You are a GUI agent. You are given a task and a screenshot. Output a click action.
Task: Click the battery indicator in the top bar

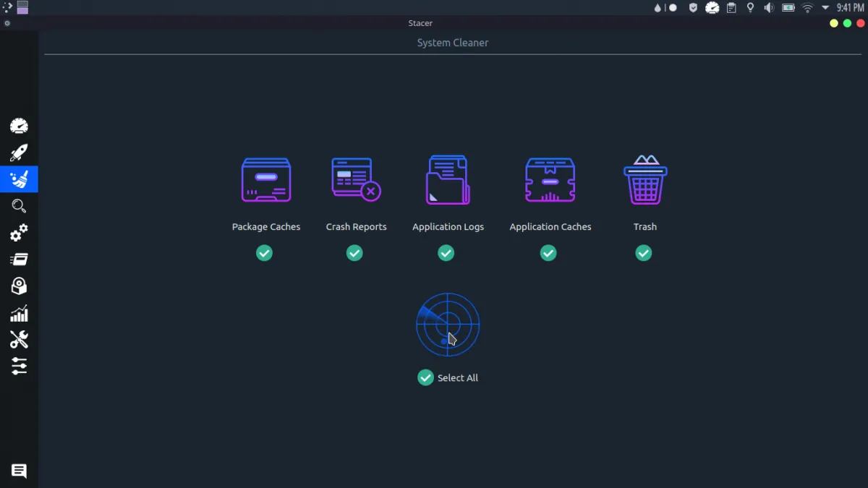[x=788, y=7]
